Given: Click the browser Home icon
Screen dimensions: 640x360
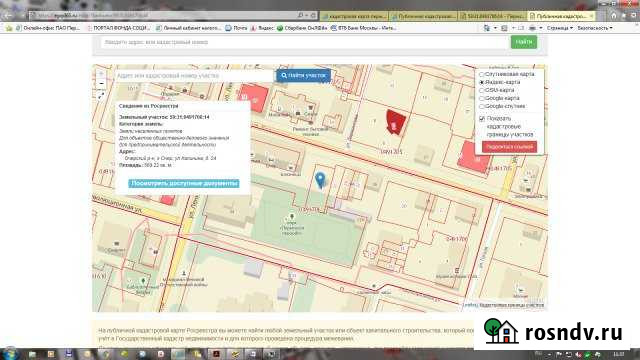Looking at the screenshot, I should coord(613,16).
